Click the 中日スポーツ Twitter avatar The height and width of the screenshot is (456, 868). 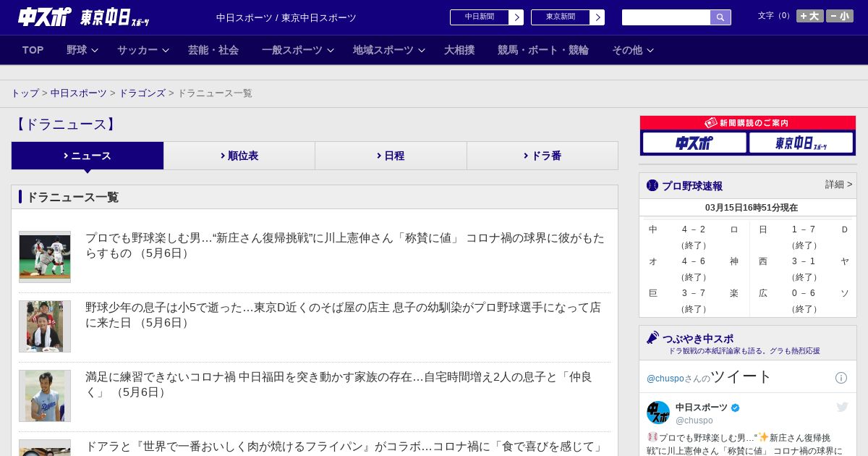(658, 413)
